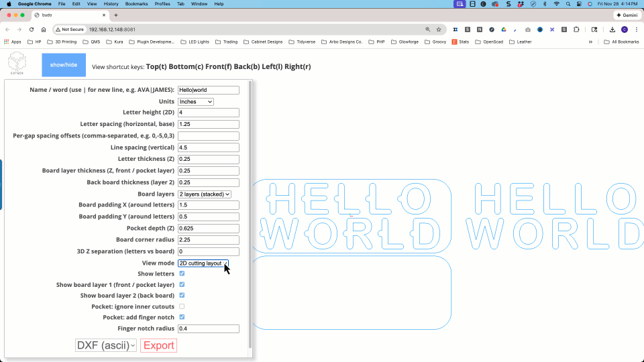Select the budo browser tab
This screenshot has height=362, width=644.
[x=57, y=15]
